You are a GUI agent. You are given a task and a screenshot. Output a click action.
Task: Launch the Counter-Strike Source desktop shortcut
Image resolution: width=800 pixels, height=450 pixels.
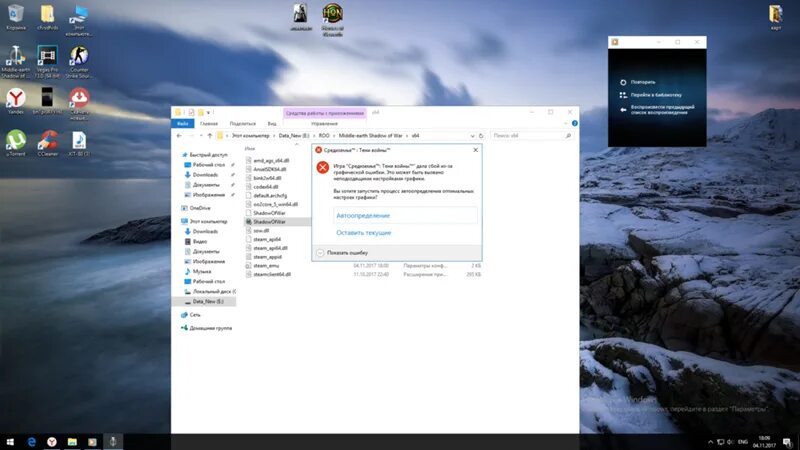click(x=79, y=62)
